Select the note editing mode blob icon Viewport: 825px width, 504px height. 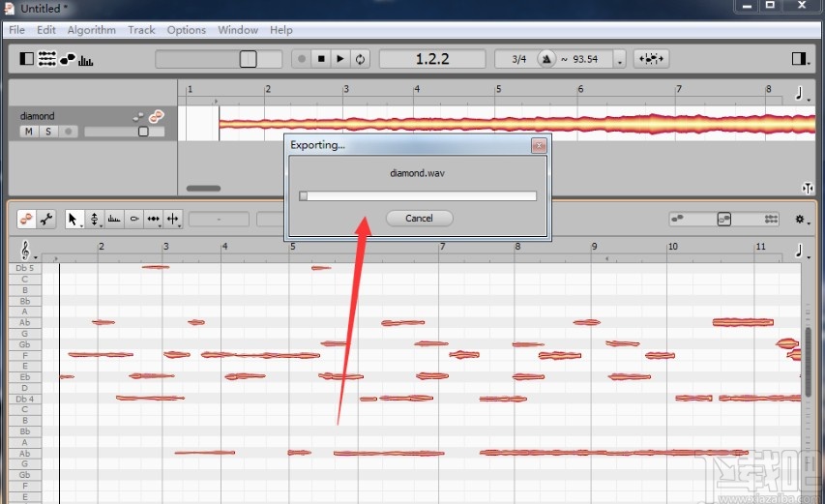point(26,219)
